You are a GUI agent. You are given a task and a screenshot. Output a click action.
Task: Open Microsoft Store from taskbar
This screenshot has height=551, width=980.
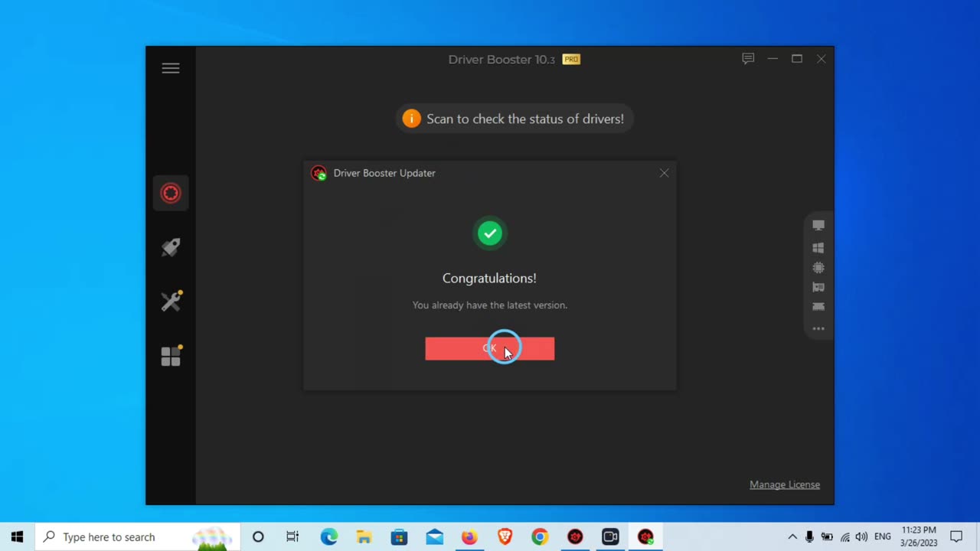point(400,536)
